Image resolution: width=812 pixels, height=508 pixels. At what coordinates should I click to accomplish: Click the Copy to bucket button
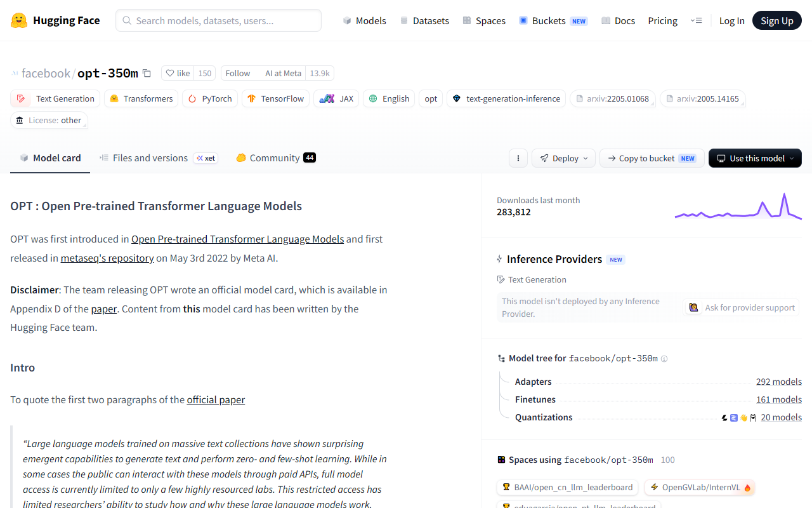pyautogui.click(x=652, y=158)
